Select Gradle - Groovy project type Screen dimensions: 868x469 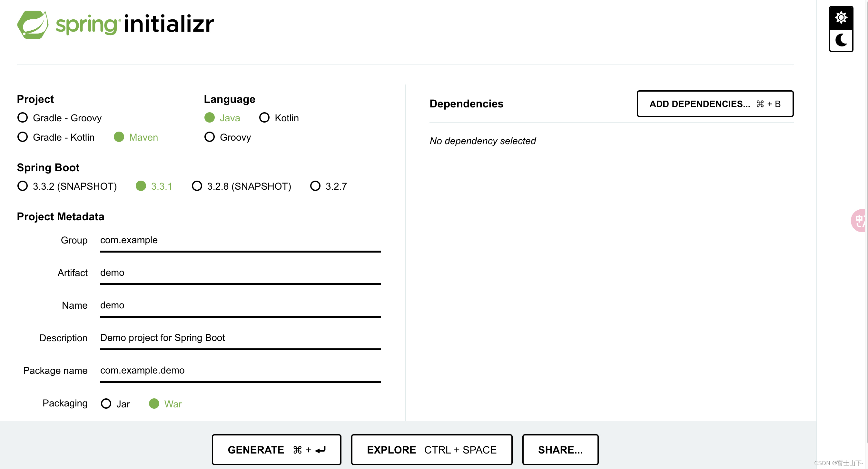click(x=22, y=118)
